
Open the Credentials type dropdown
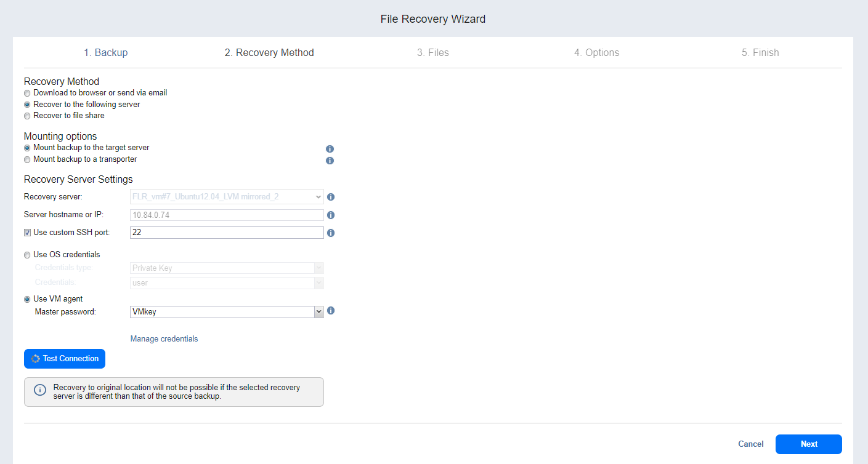226,268
